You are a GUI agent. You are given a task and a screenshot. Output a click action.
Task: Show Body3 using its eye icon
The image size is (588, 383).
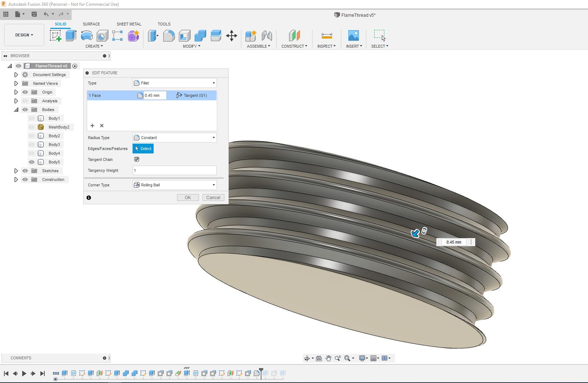point(32,145)
